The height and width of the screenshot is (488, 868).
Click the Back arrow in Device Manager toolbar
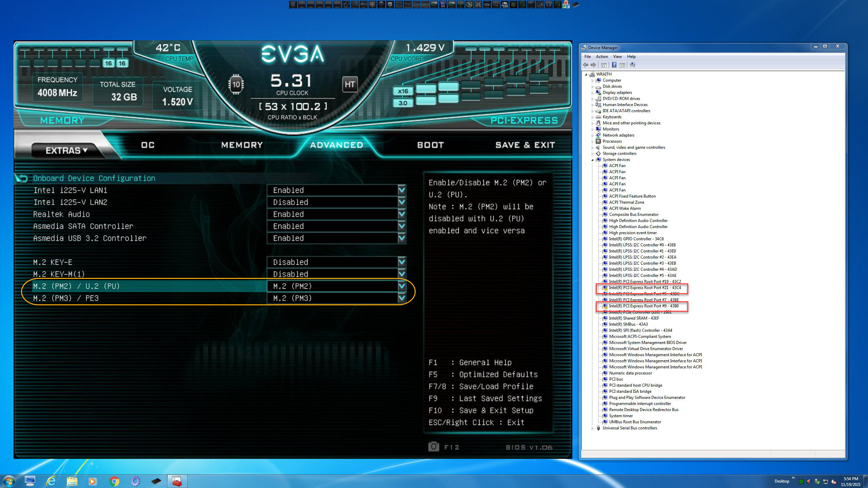click(586, 65)
